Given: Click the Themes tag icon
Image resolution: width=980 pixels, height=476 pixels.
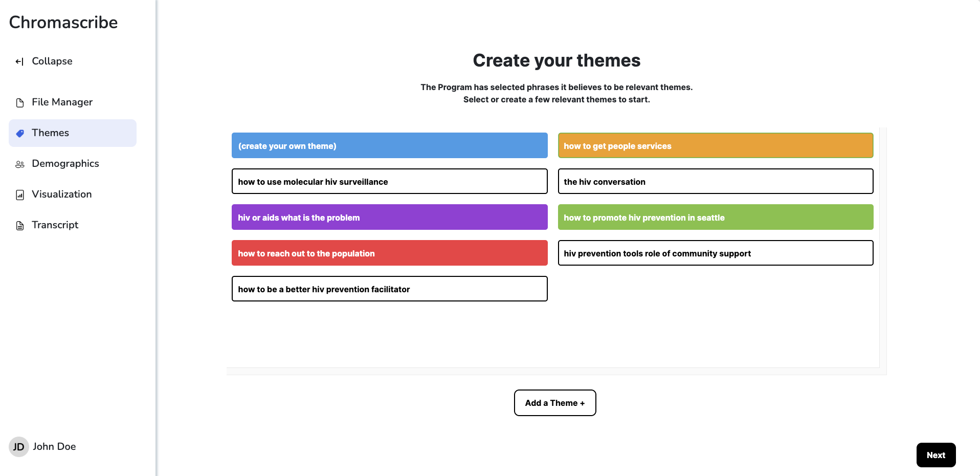Looking at the screenshot, I should click(20, 134).
